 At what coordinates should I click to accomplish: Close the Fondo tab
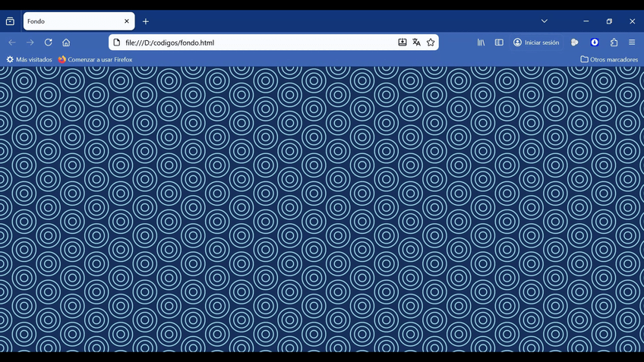pos(127,21)
